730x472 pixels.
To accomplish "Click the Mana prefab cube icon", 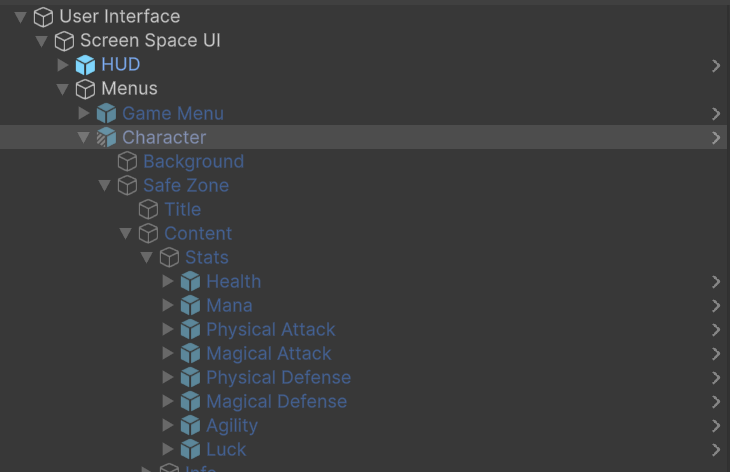I will [x=190, y=305].
